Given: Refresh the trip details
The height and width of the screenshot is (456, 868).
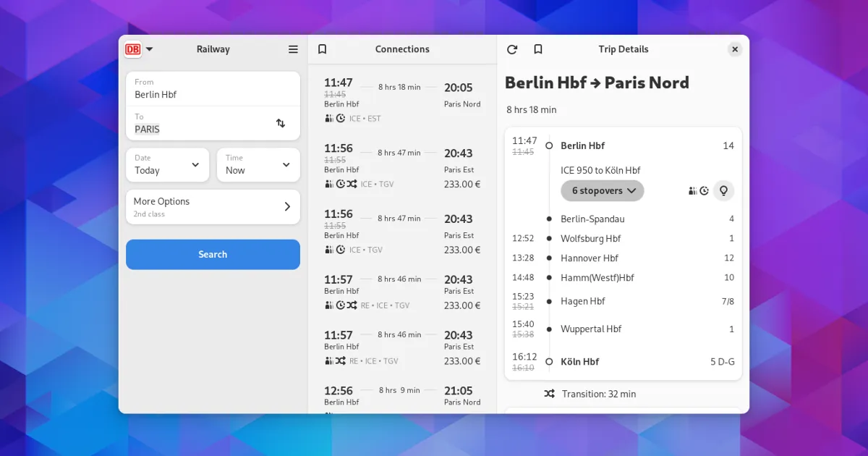Looking at the screenshot, I should click(x=512, y=49).
